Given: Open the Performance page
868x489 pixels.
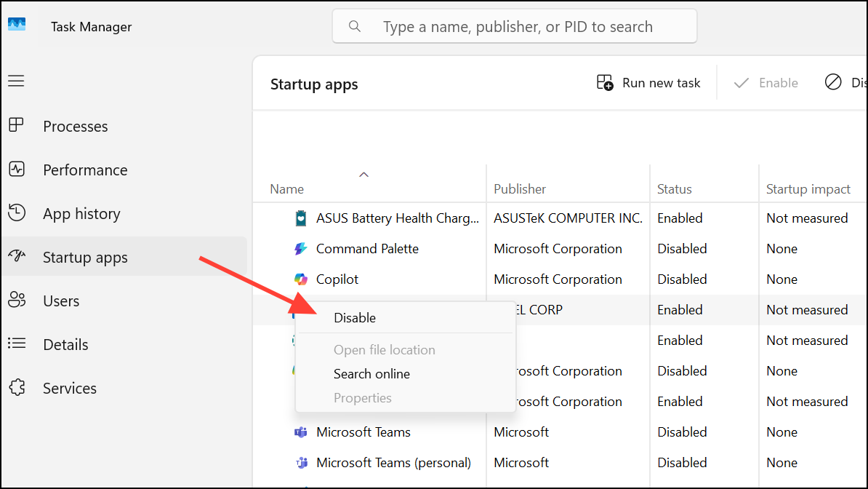Looking at the screenshot, I should tap(85, 170).
